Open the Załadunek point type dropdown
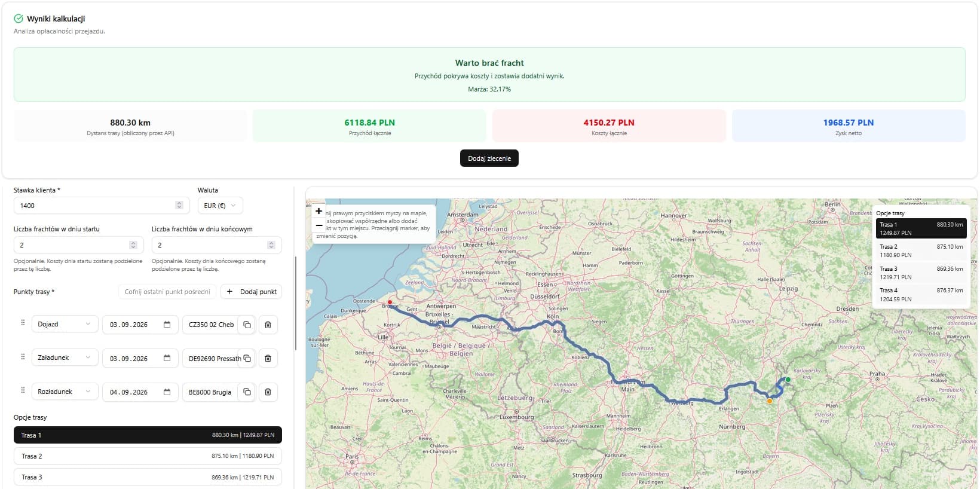The height and width of the screenshot is (489, 980). [65, 357]
